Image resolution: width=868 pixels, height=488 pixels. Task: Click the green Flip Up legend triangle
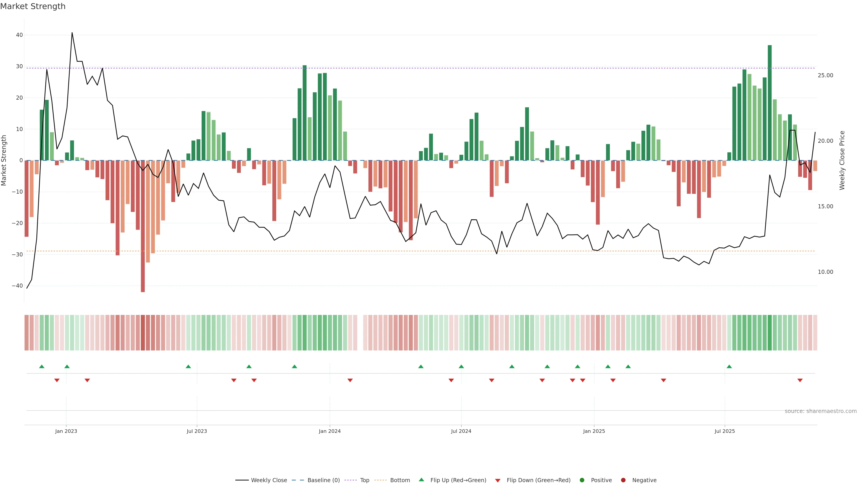[421, 480]
